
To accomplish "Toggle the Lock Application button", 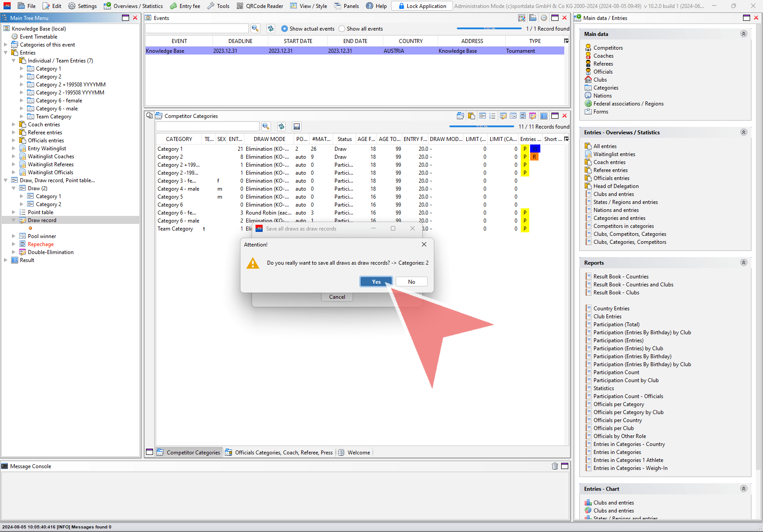I will pyautogui.click(x=422, y=6).
